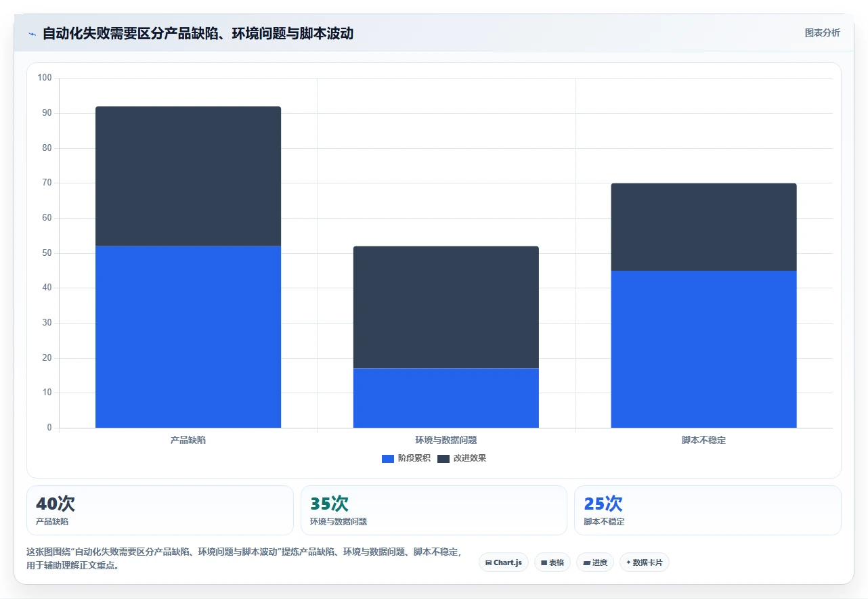Click the dark bar segment for 产品缺陷

(x=188, y=176)
